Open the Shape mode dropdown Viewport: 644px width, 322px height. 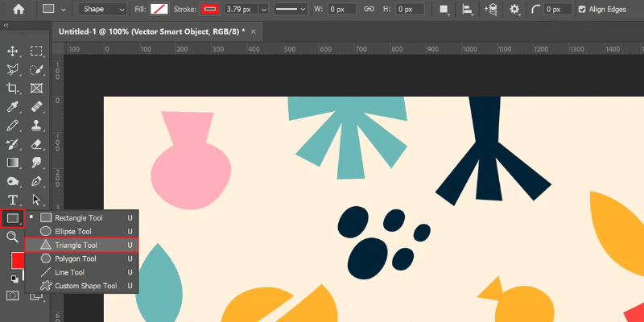[x=103, y=10]
